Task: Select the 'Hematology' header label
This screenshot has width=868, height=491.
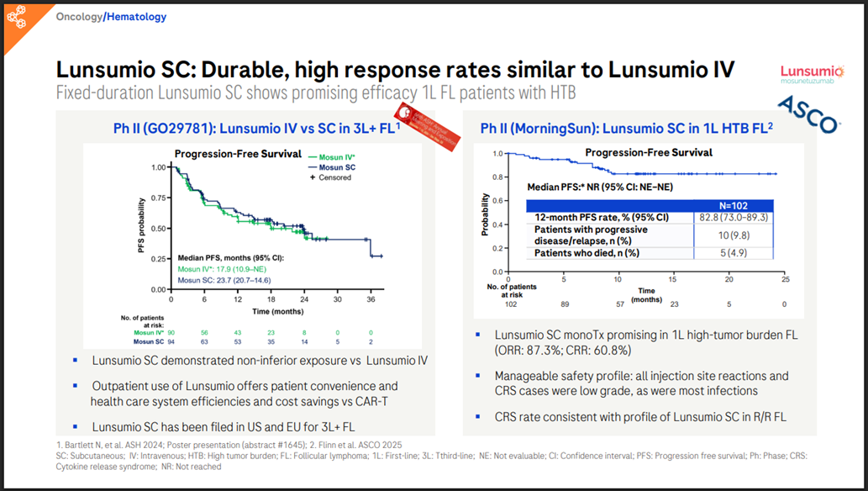Action: [x=136, y=17]
